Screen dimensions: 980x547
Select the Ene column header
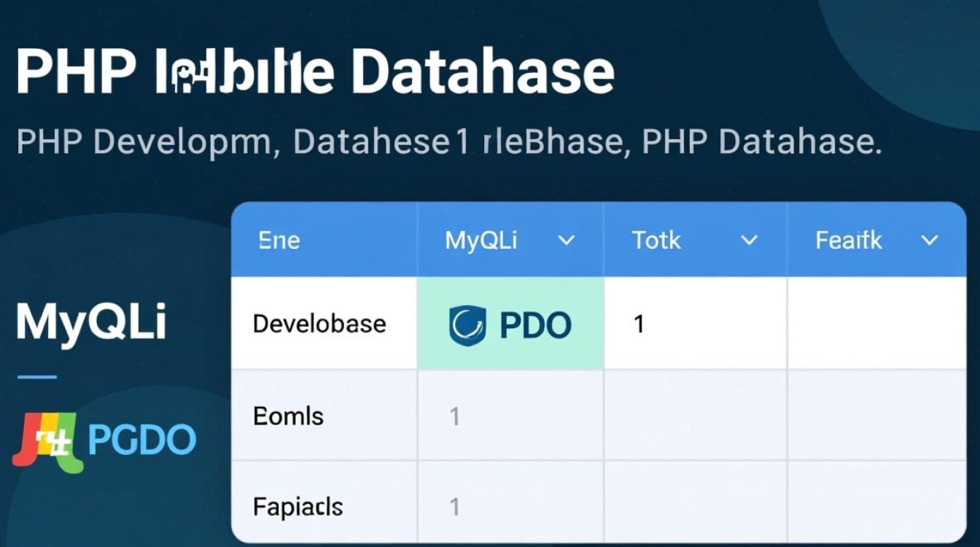tap(279, 241)
